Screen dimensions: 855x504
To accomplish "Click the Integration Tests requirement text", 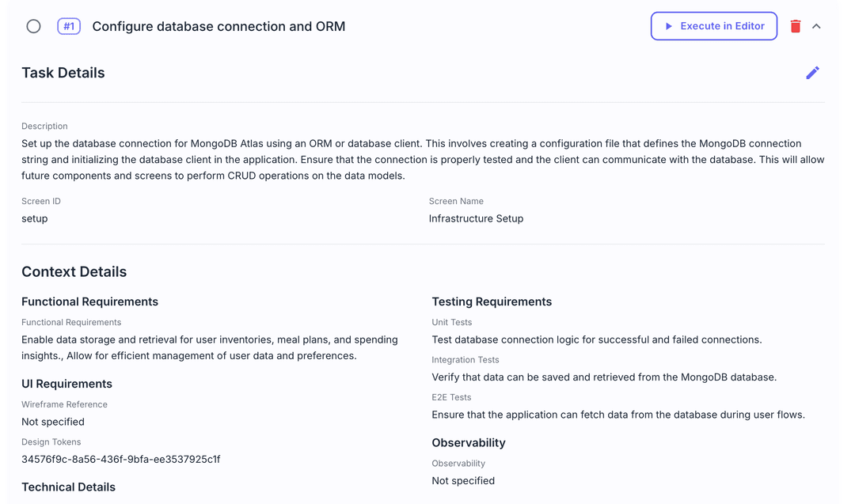I will (x=604, y=377).
